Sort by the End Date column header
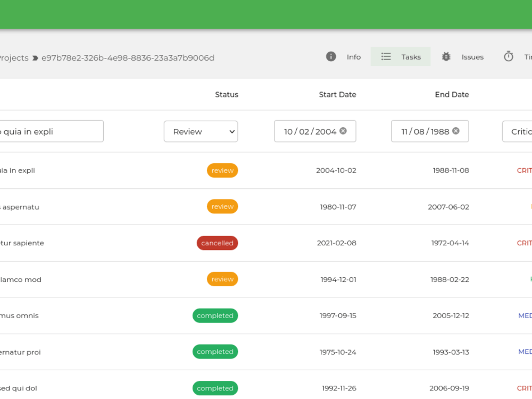This screenshot has height=399, width=532. tap(452, 95)
